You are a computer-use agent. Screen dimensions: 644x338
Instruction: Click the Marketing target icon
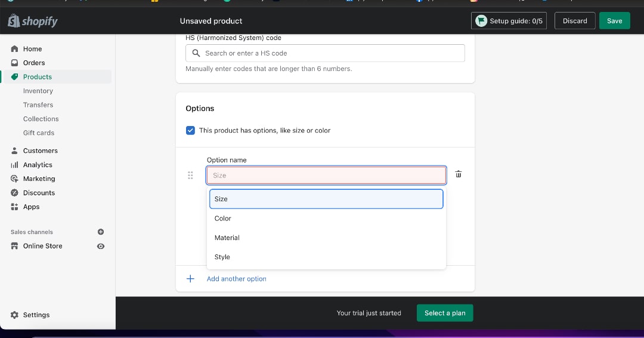coord(14,179)
